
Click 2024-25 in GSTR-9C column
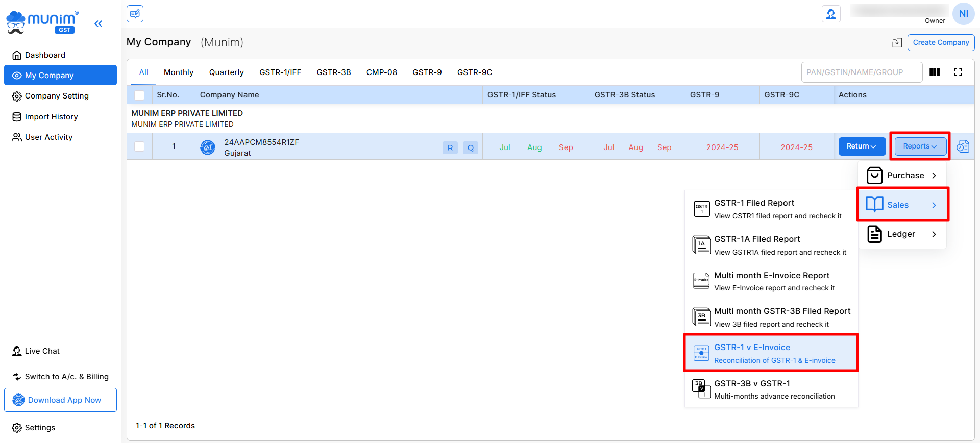[796, 147]
